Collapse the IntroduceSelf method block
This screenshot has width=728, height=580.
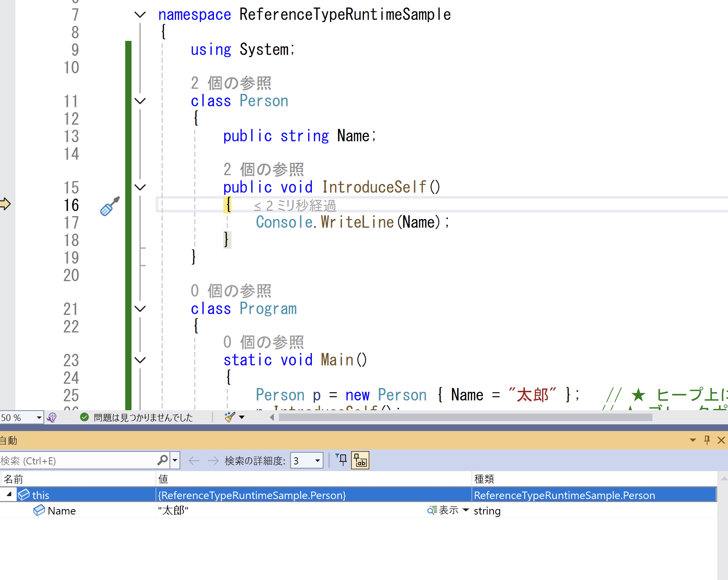point(140,187)
